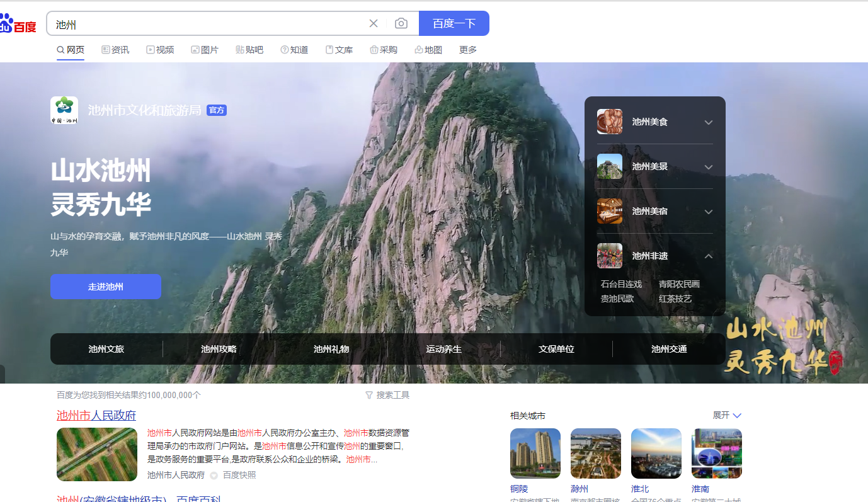Select the 网页 tab
The height and width of the screenshot is (502, 868).
pyautogui.click(x=71, y=50)
